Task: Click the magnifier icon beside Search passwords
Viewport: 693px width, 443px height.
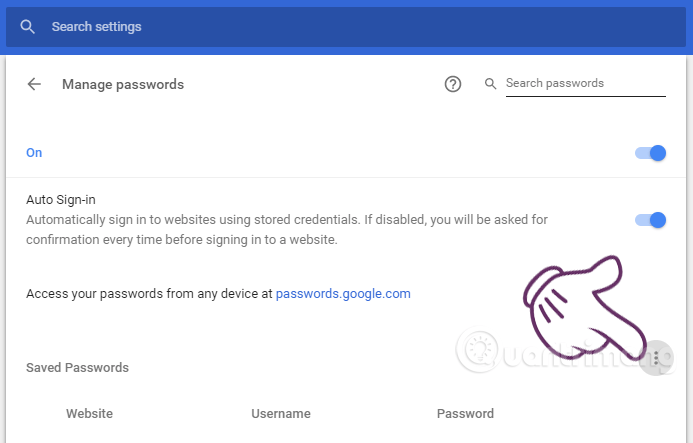Action: [x=491, y=85]
